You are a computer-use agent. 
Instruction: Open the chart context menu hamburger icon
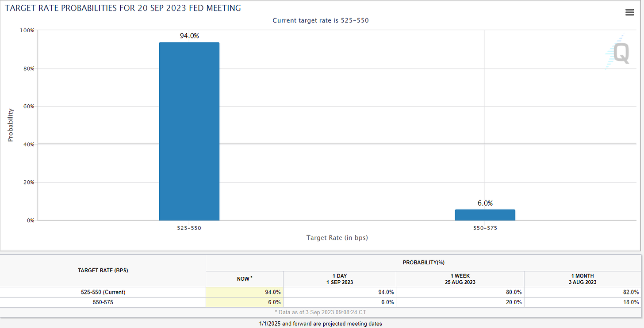(x=629, y=12)
